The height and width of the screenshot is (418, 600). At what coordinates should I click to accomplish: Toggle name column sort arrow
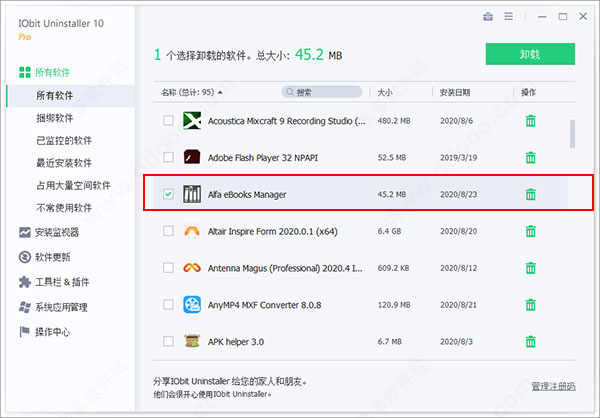[x=220, y=92]
